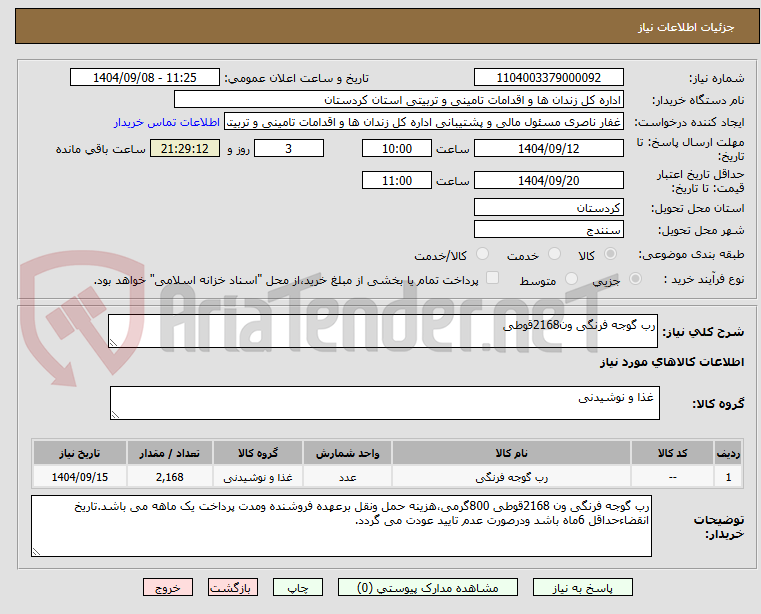Click the product name cell رب گوجه فرنگی
Image resolution: width=761 pixels, height=614 pixels.
[x=512, y=477]
